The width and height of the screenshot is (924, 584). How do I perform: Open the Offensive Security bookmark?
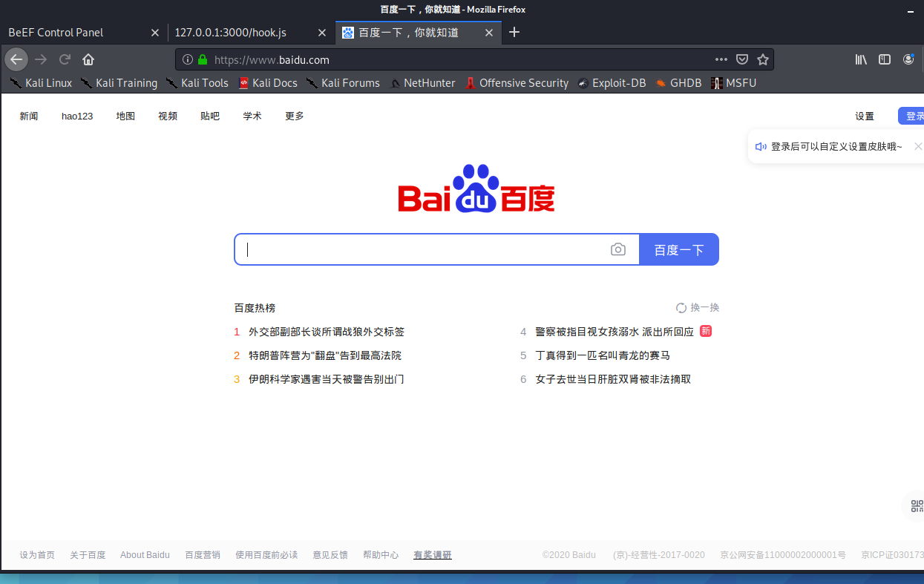pyautogui.click(x=517, y=83)
